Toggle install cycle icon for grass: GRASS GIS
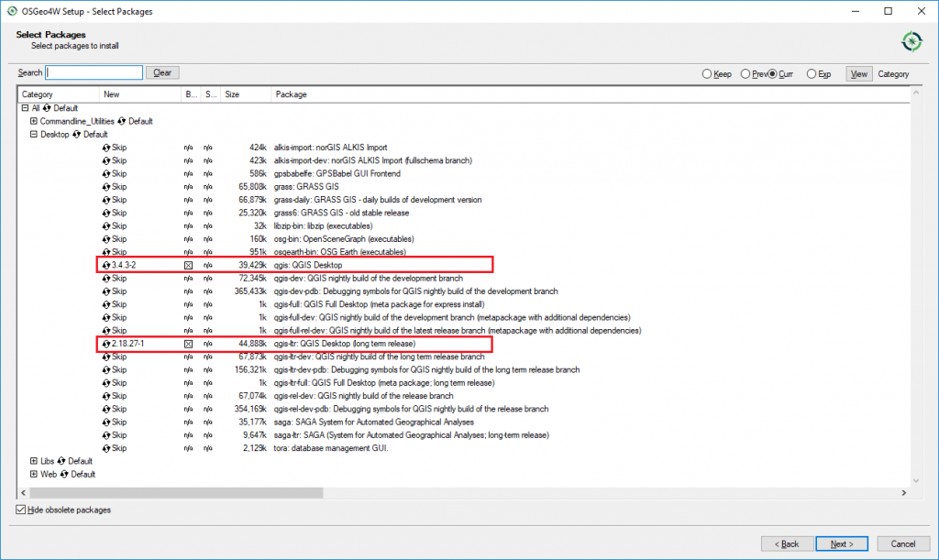Screen dimensions: 939x560 (x=106, y=187)
